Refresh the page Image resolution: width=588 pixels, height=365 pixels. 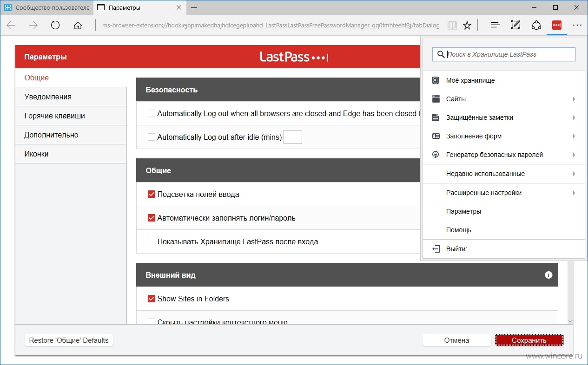point(55,26)
